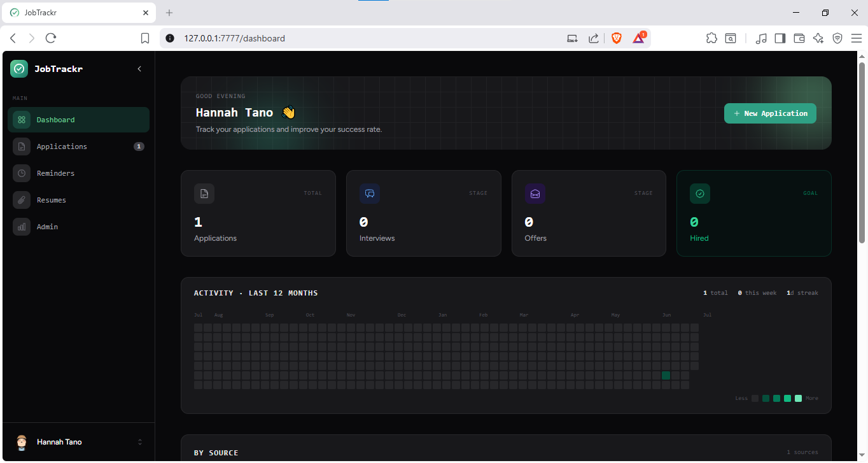868x463 pixels.
Task: Click the Reminders clock icon
Action: (x=22, y=173)
